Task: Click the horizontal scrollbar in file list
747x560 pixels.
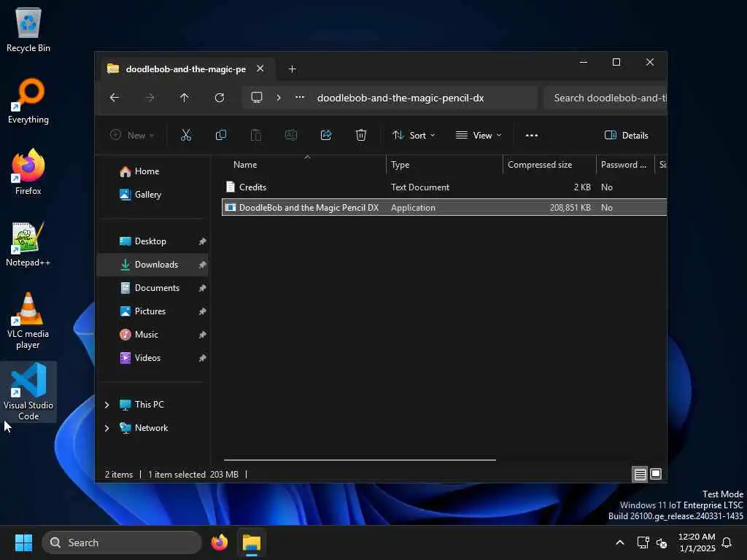Action: point(360,460)
